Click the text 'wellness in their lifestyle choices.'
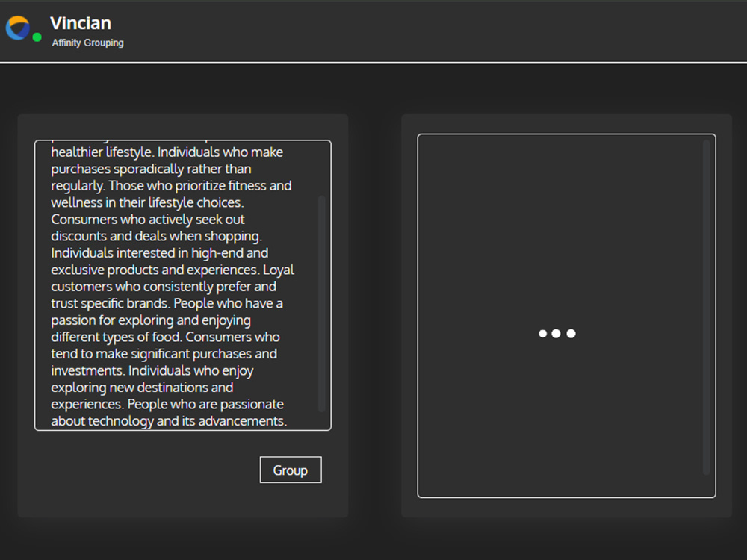The image size is (747, 560). pyautogui.click(x=148, y=202)
